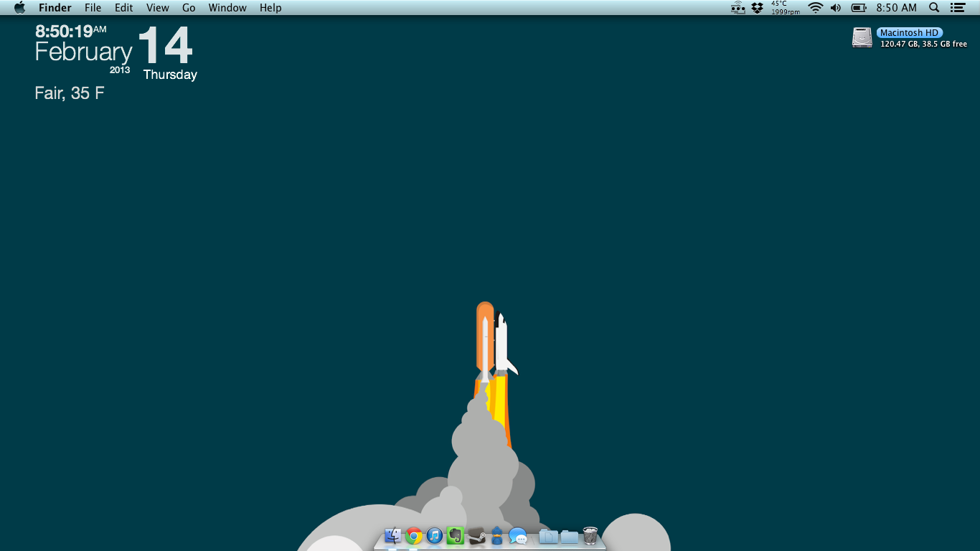Open the View menu
Viewport: 980px width, 551px height.
(x=158, y=8)
